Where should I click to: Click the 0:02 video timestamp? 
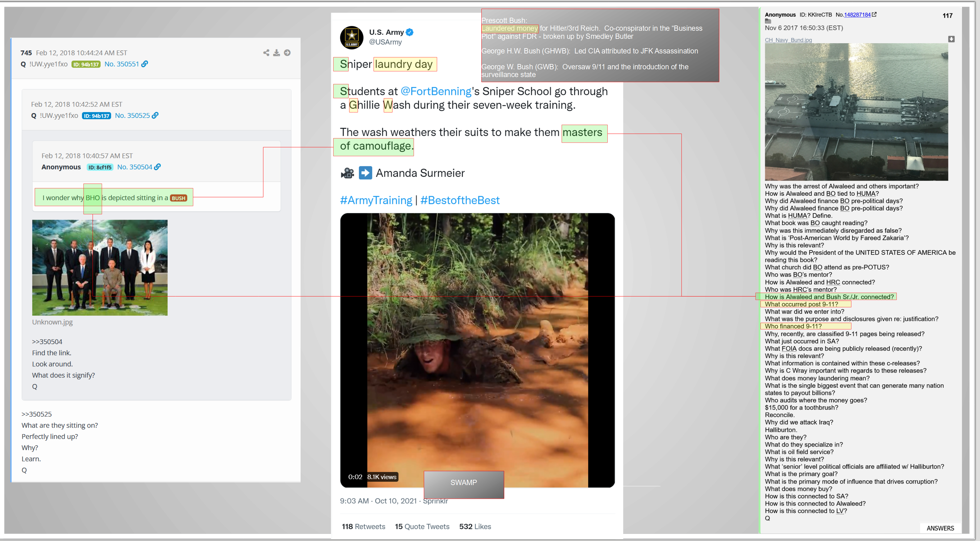point(355,477)
